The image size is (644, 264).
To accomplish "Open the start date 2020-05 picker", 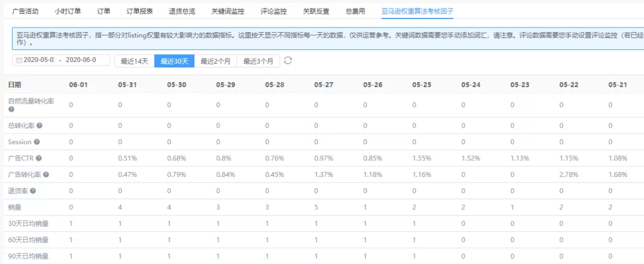I will pyautogui.click(x=39, y=60).
